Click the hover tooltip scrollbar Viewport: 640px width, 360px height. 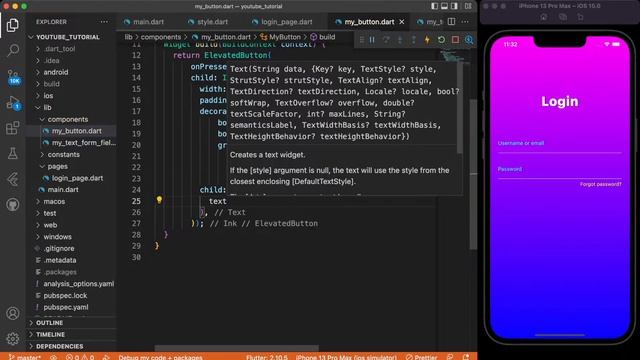(460, 108)
